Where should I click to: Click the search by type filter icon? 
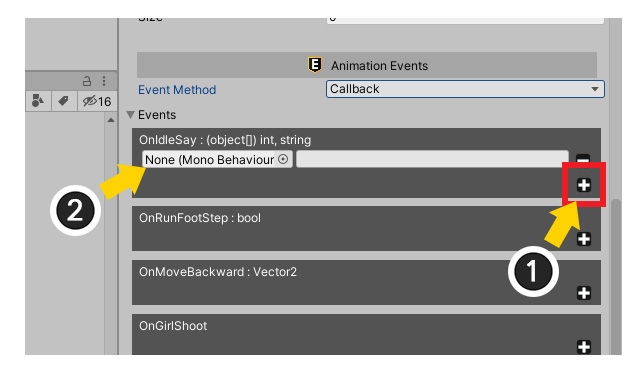(38, 101)
